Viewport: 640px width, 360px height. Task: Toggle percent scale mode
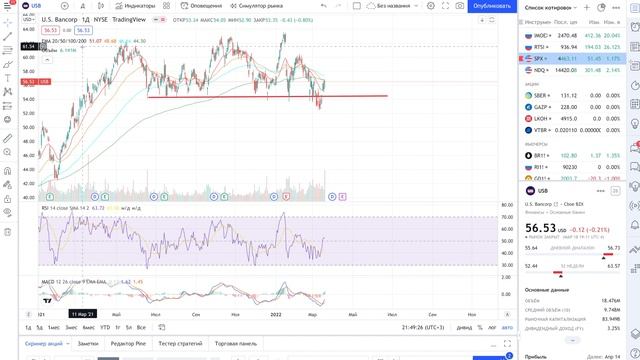[480, 327]
